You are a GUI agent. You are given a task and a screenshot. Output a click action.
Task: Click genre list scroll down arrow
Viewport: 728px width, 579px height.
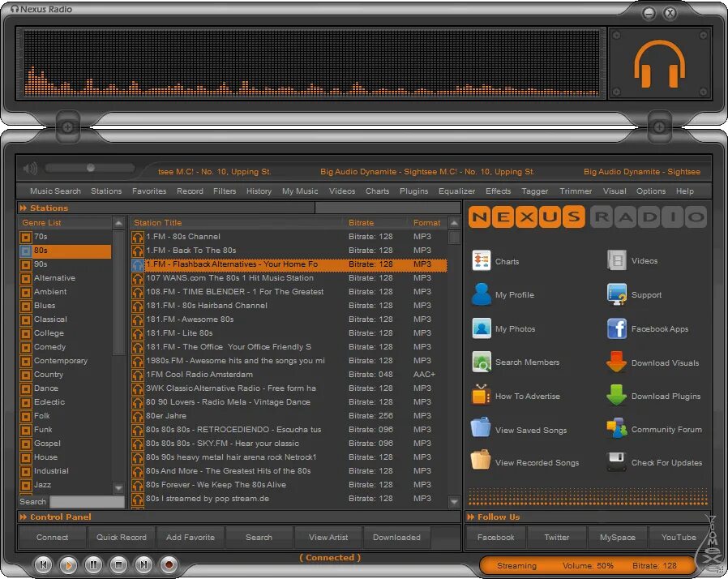(x=118, y=488)
